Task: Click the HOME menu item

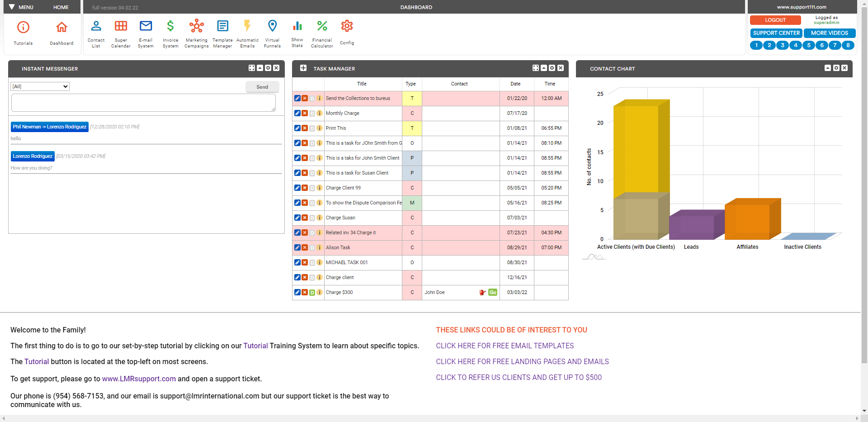Action: coord(61,7)
